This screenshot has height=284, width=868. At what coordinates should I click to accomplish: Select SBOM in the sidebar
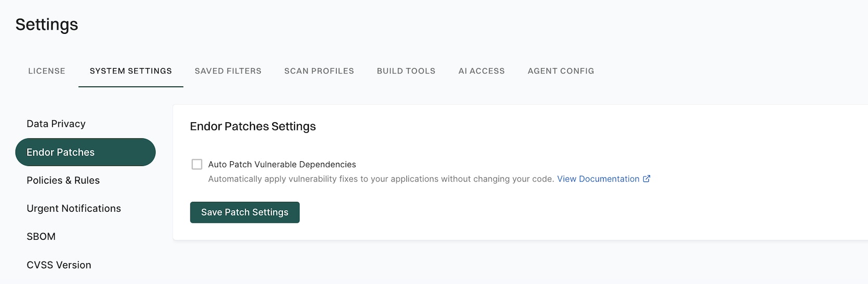(41, 237)
